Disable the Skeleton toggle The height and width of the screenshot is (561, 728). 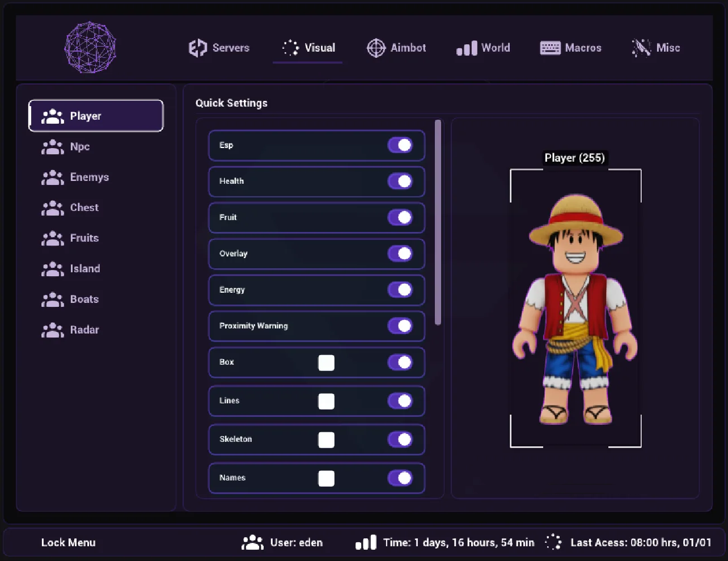tap(400, 440)
